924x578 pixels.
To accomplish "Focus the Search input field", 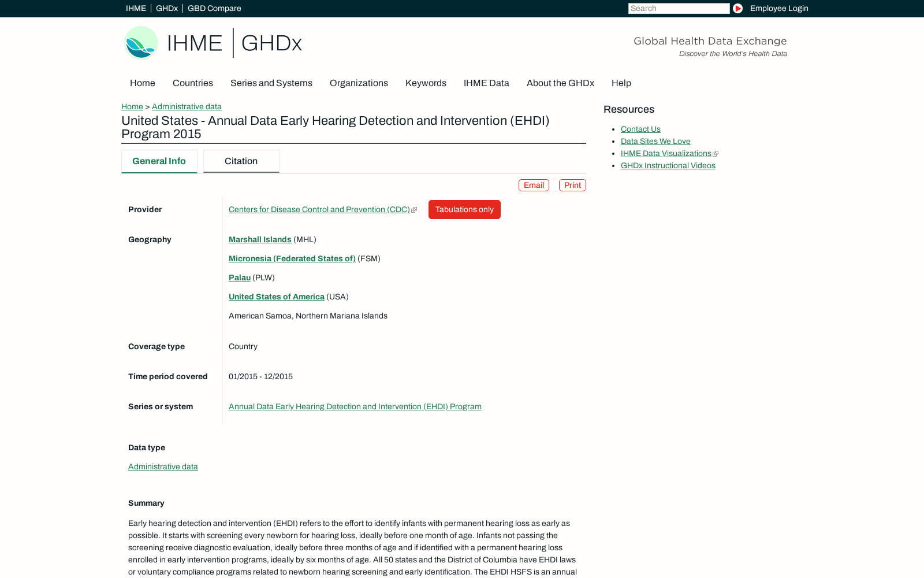I will click(x=679, y=8).
